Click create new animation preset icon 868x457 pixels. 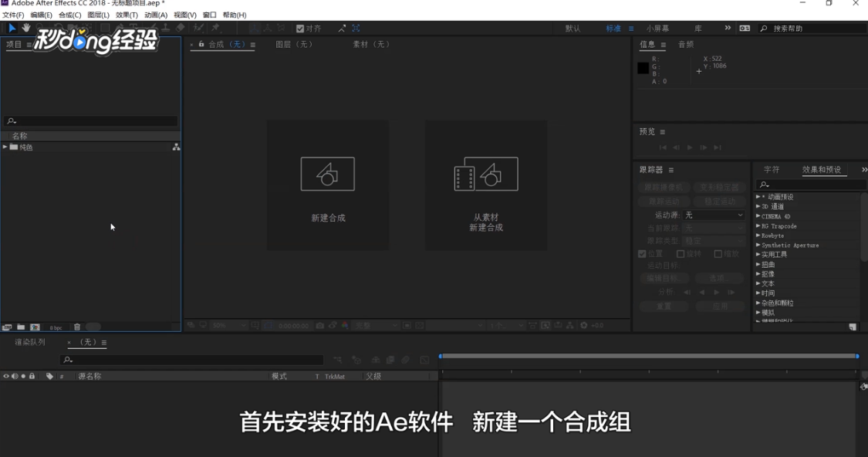(x=853, y=327)
